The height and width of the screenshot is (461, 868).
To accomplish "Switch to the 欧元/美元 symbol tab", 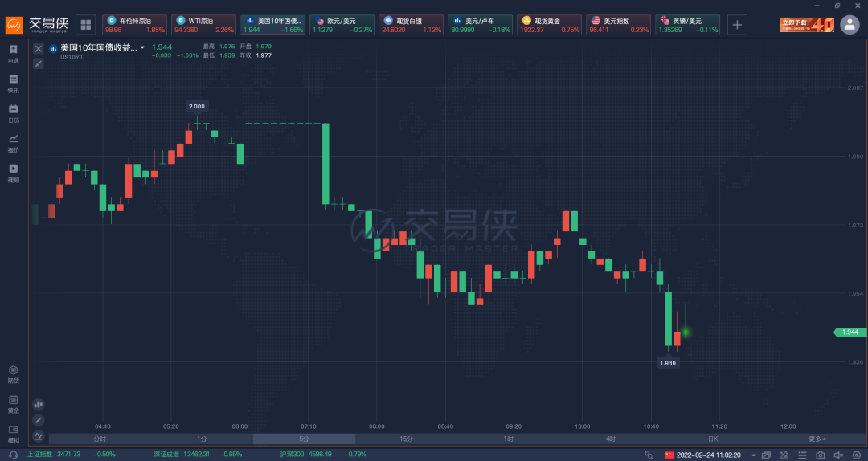I will pos(342,25).
